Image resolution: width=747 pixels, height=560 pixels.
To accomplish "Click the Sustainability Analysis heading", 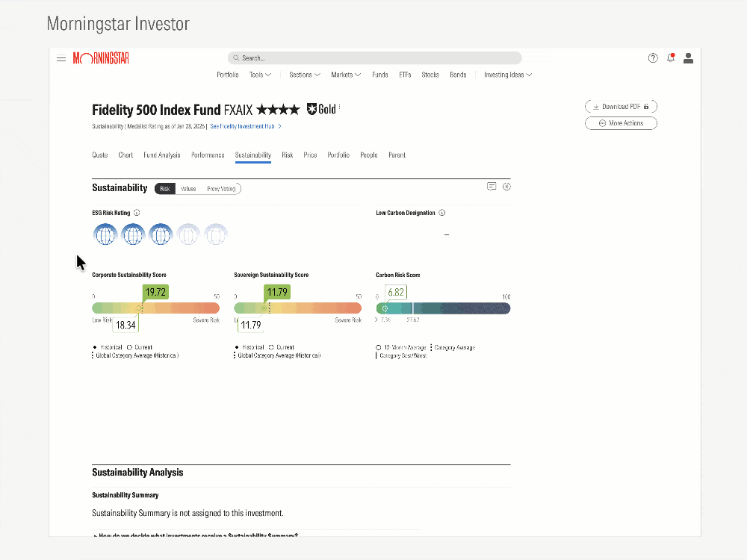I will point(137,473).
